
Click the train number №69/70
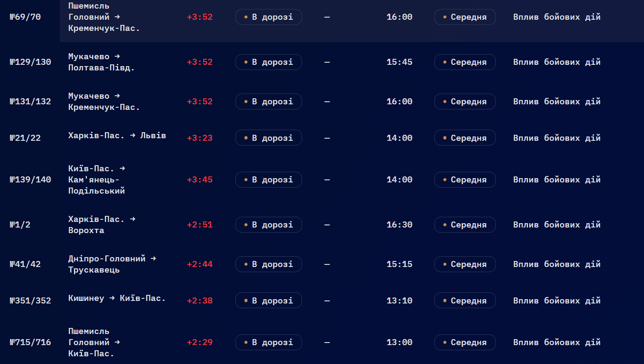(x=25, y=17)
